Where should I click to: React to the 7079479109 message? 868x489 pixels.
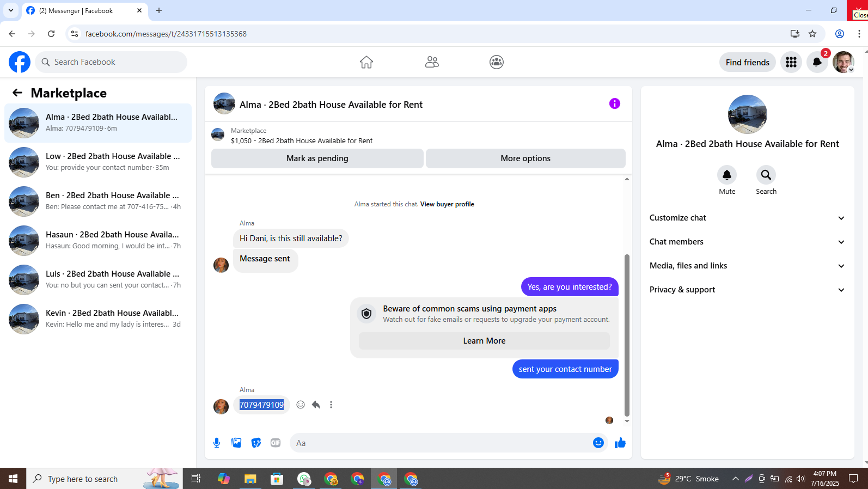301,405
